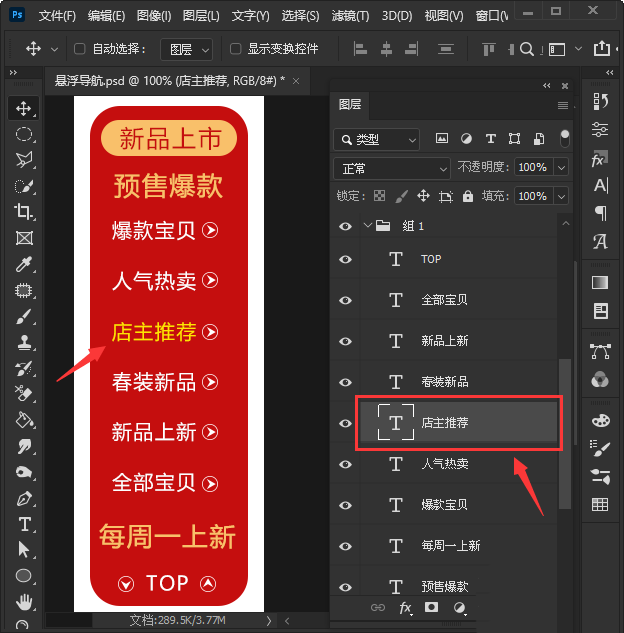The image size is (624, 633).
Task: Select the 春装新品 text layer
Action: (444, 382)
